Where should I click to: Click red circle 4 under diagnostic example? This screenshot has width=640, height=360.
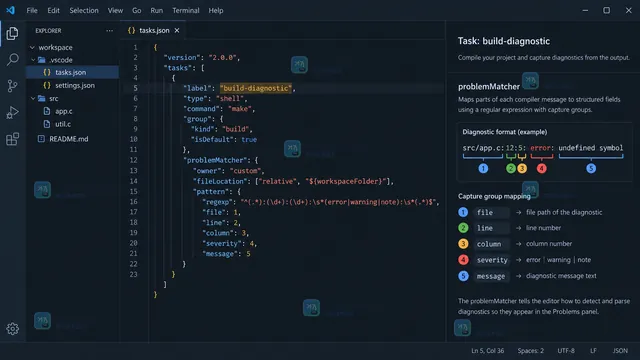[542, 168]
